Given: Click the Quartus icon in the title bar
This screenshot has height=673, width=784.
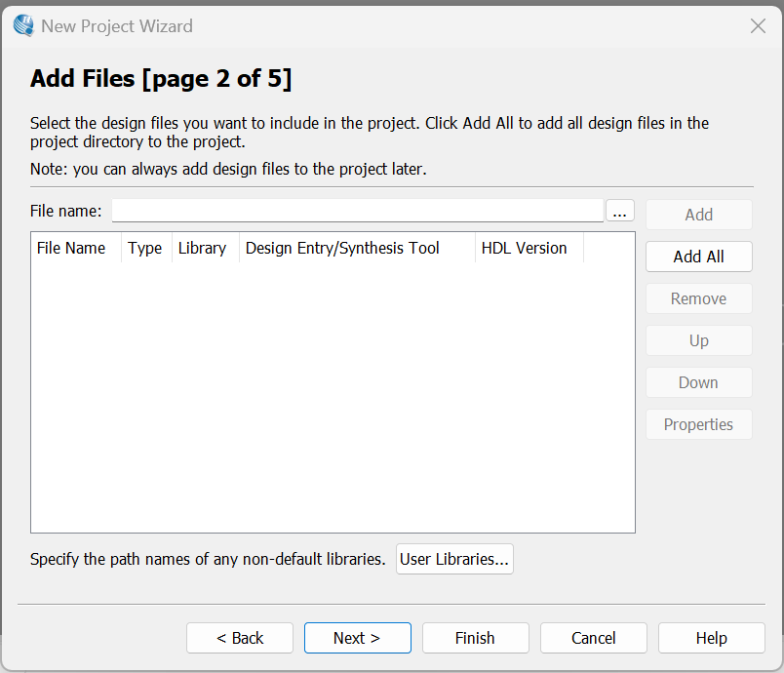Looking at the screenshot, I should [23, 26].
